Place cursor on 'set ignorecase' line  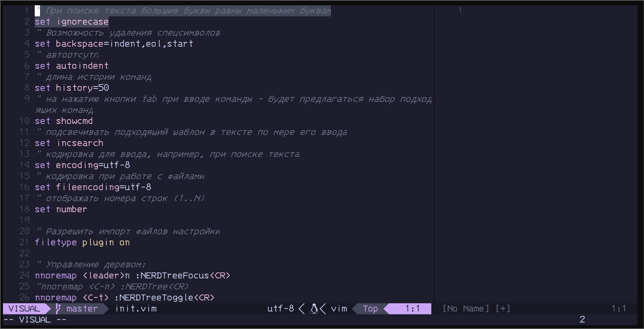point(72,22)
